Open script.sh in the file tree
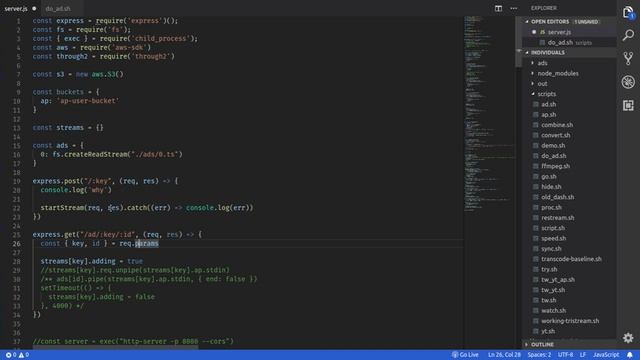Image resolution: width=640 pixels, height=360 pixels. click(x=553, y=228)
